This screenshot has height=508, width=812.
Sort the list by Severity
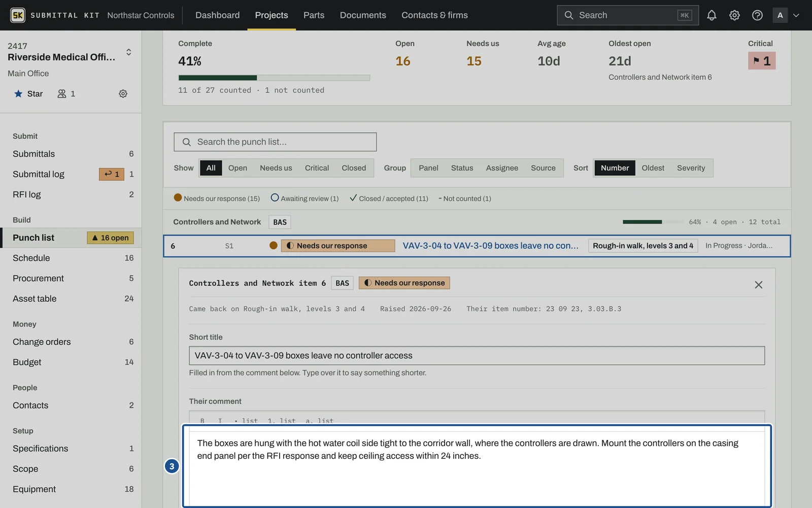tap(691, 168)
